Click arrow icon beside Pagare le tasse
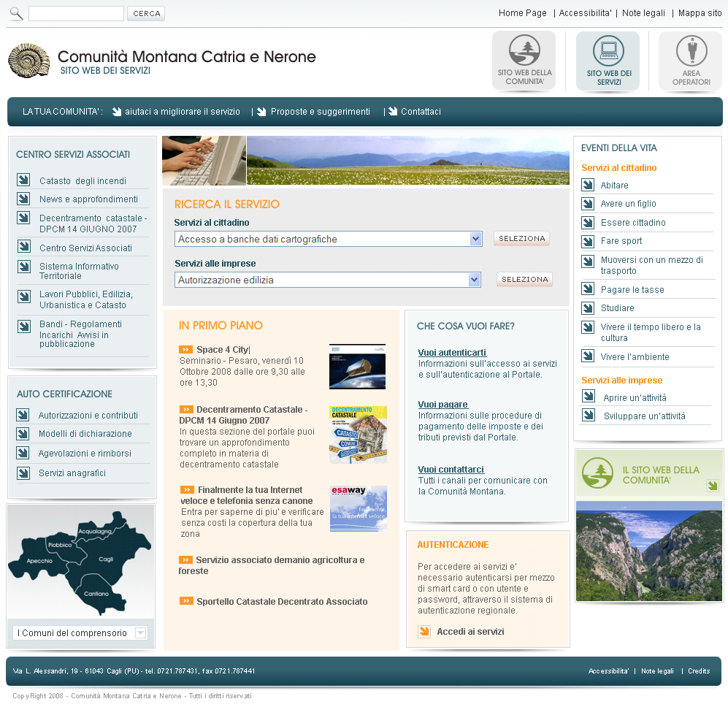The height and width of the screenshot is (707, 728). [x=588, y=289]
